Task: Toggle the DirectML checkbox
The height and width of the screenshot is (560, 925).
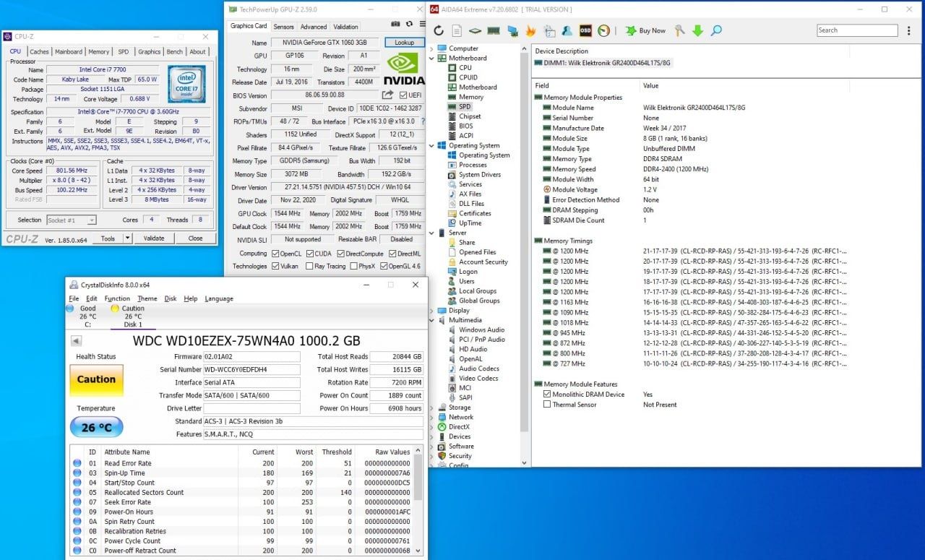Action: pos(392,254)
